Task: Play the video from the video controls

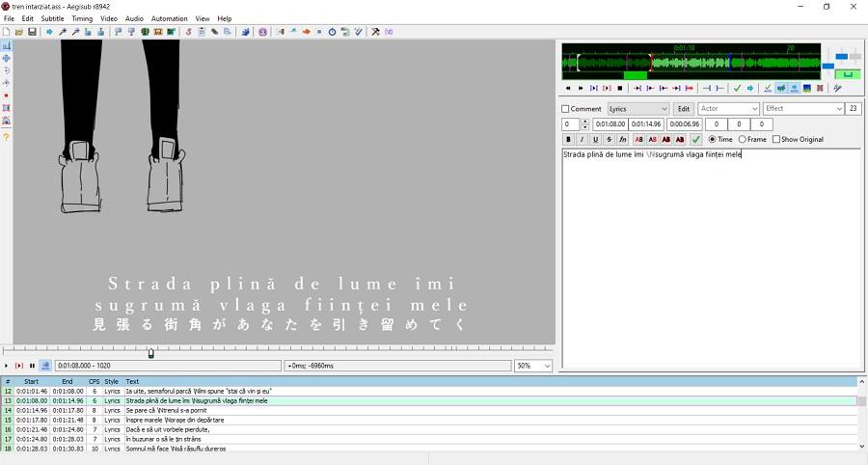Action: tap(7, 366)
